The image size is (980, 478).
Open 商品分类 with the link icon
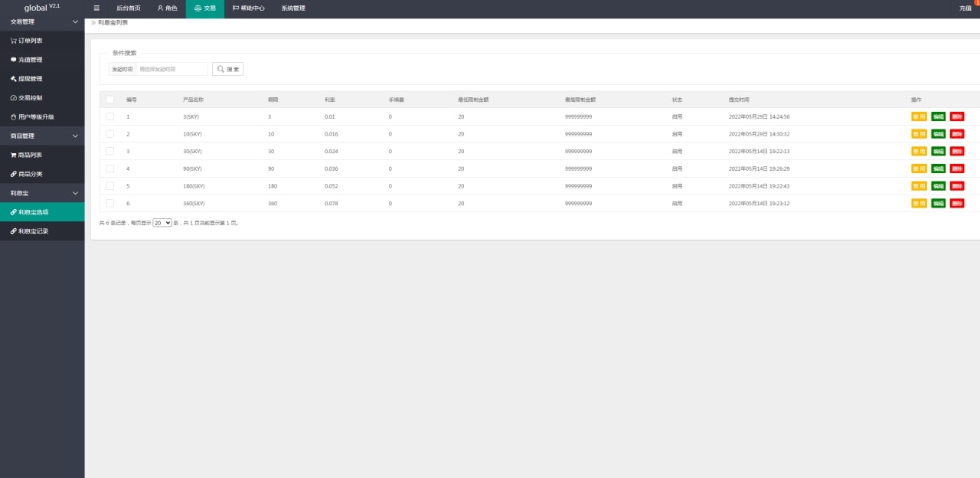point(31,174)
